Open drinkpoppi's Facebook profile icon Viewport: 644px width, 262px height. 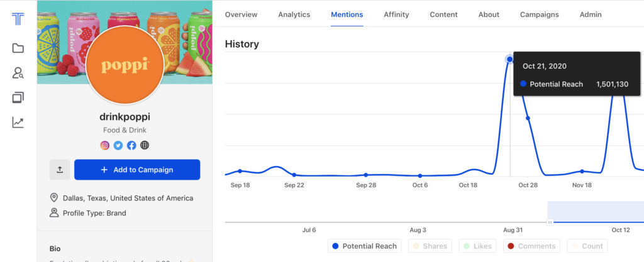pyautogui.click(x=131, y=145)
